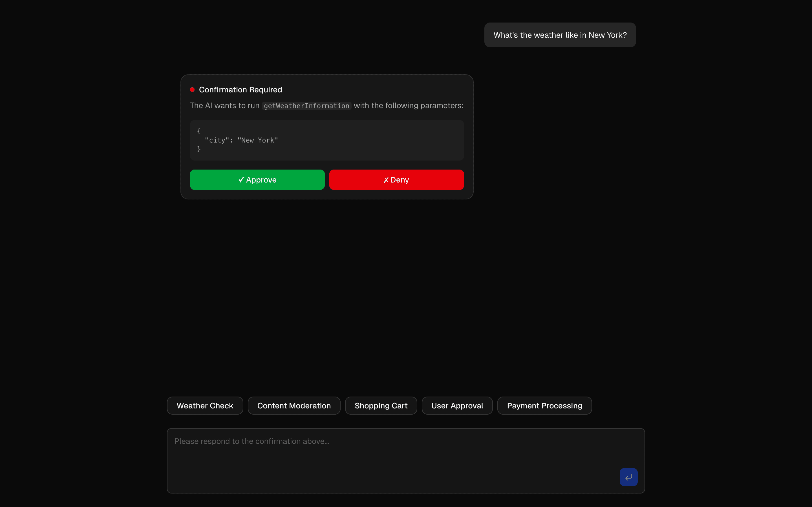Deny the getWeatherInformation tool call
This screenshot has width=812, height=507.
pyautogui.click(x=396, y=180)
